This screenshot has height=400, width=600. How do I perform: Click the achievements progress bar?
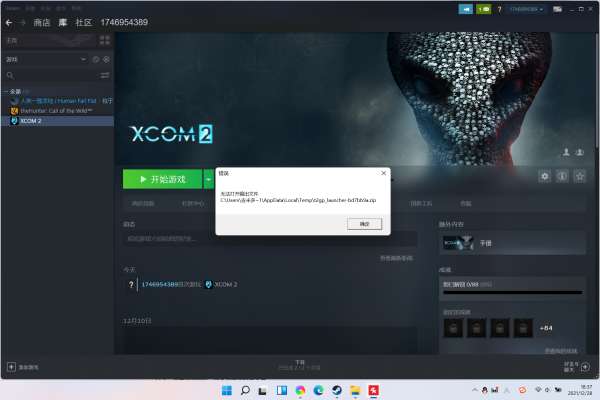(x=513, y=292)
